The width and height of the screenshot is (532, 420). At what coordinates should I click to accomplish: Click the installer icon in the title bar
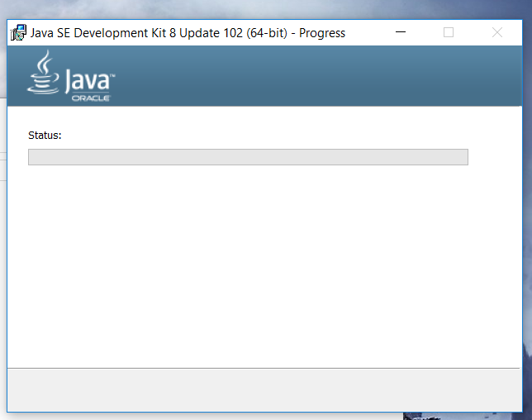click(x=18, y=32)
